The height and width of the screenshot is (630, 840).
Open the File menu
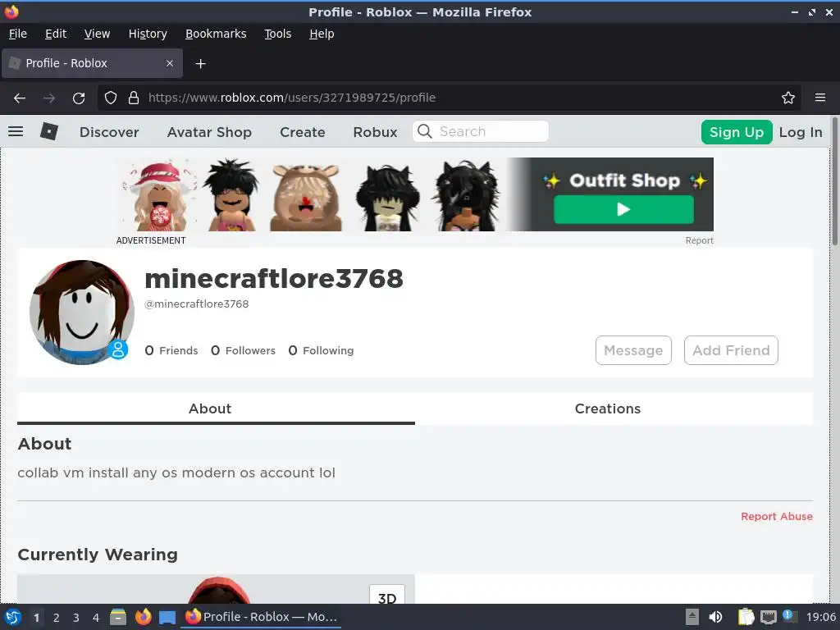click(18, 34)
